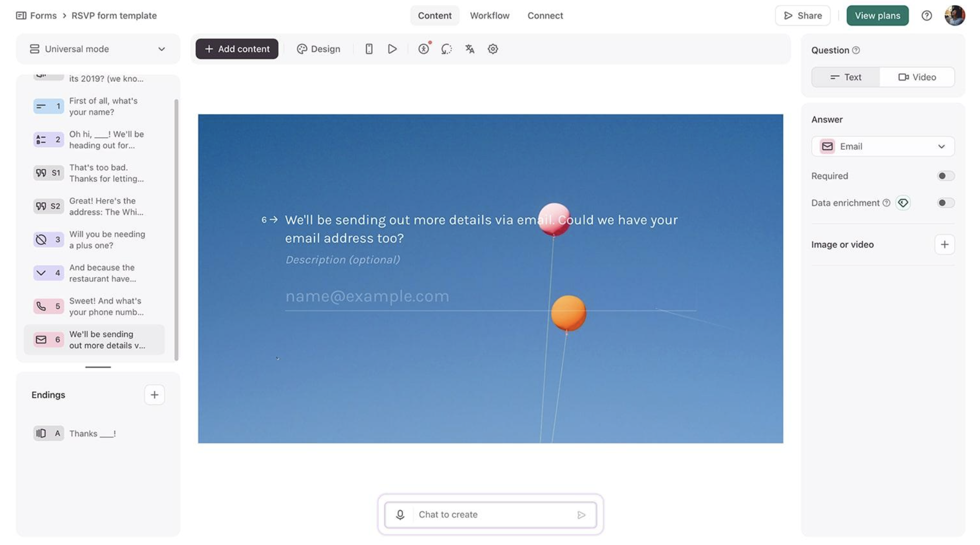Viewport: 980px width, 545px height.
Task: Click the play preview icon in toolbar
Action: coord(392,49)
